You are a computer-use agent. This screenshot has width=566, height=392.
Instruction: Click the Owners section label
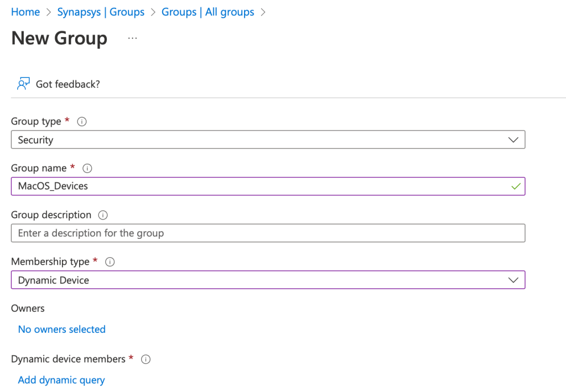point(28,309)
